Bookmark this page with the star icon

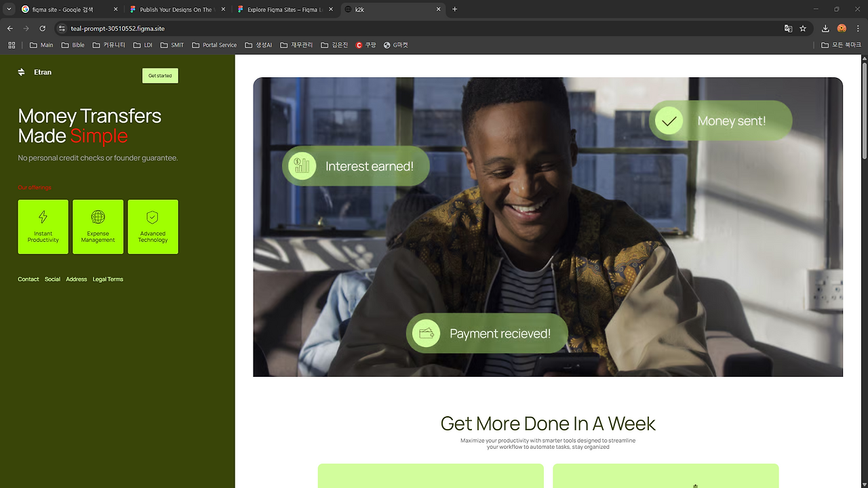803,28
